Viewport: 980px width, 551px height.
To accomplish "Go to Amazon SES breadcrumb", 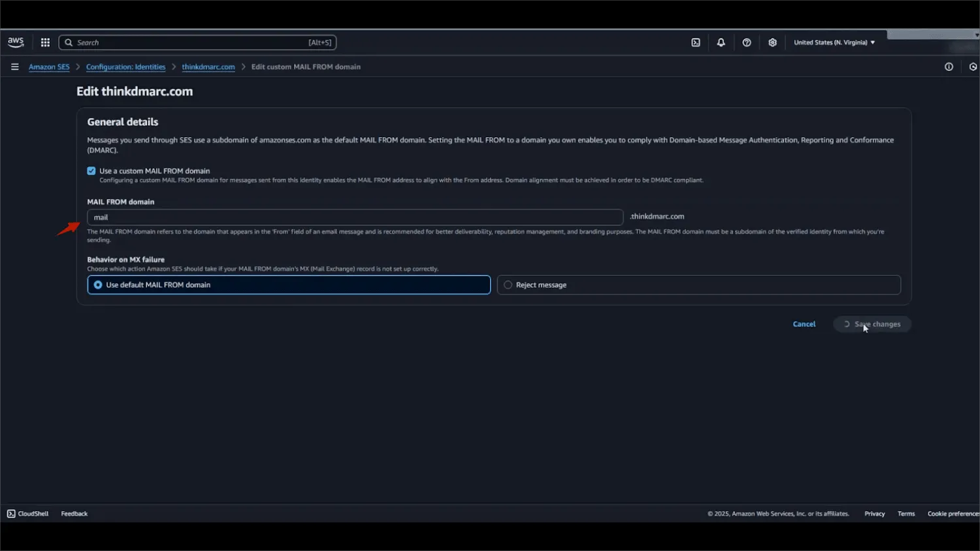I will 49,67.
